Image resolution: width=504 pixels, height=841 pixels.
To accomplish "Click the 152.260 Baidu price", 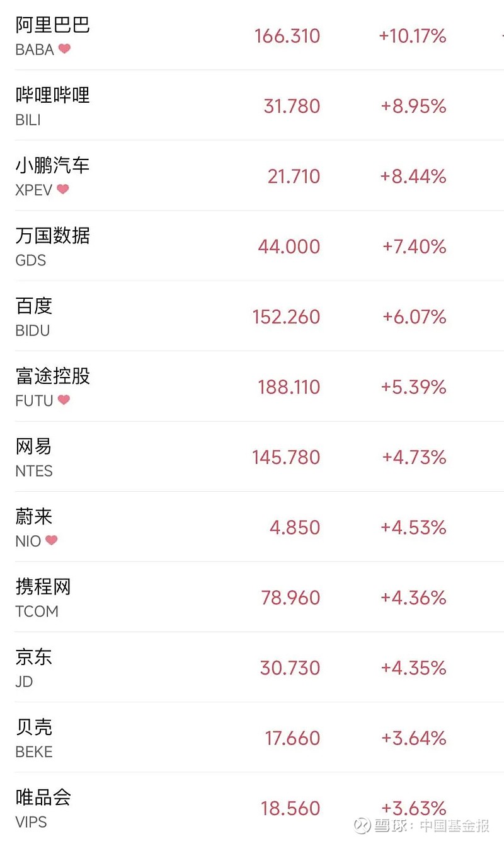I will [x=287, y=316].
